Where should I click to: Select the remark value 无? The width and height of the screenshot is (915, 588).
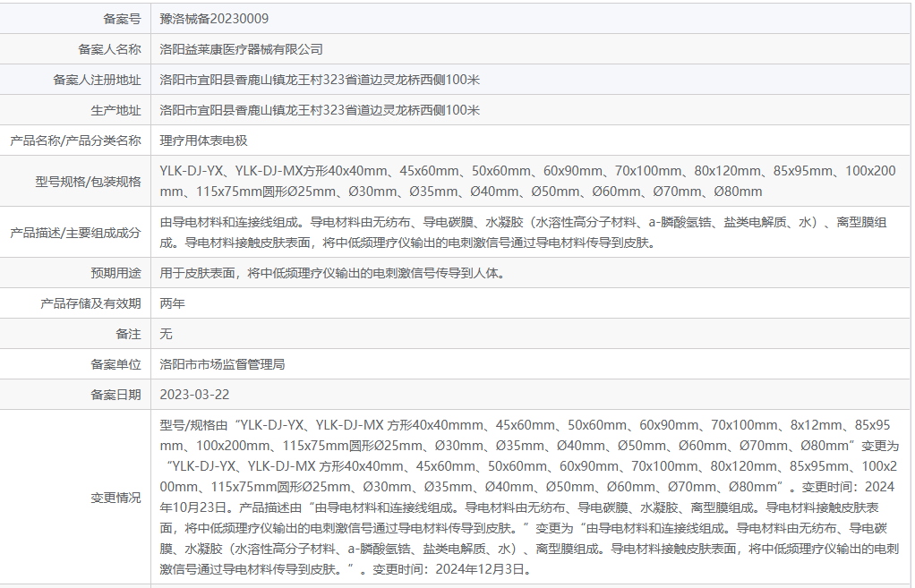[x=167, y=334]
